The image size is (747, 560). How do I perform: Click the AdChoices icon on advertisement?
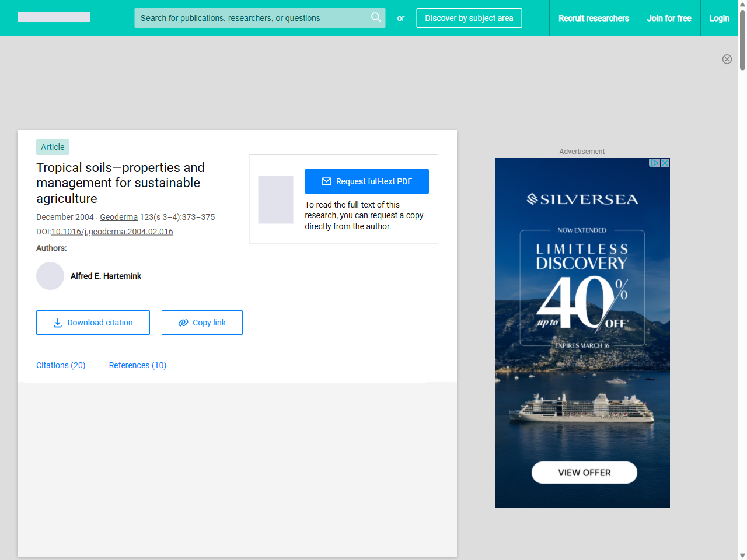click(655, 163)
